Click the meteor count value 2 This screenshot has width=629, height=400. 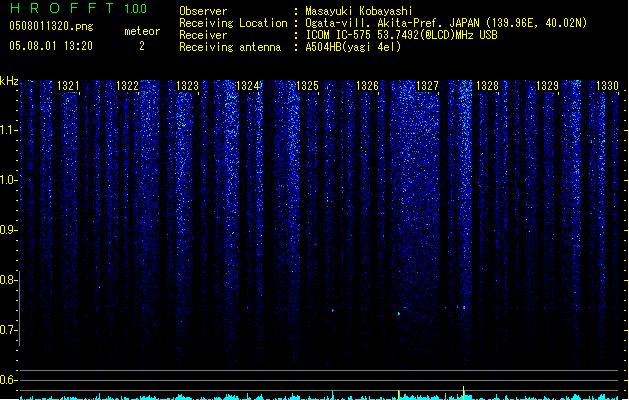[x=142, y=46]
